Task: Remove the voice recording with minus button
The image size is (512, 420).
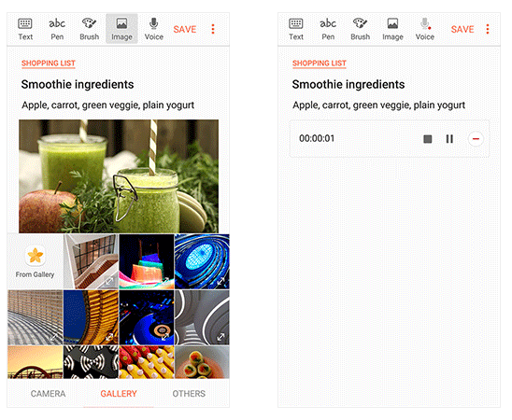Action: coord(476,139)
